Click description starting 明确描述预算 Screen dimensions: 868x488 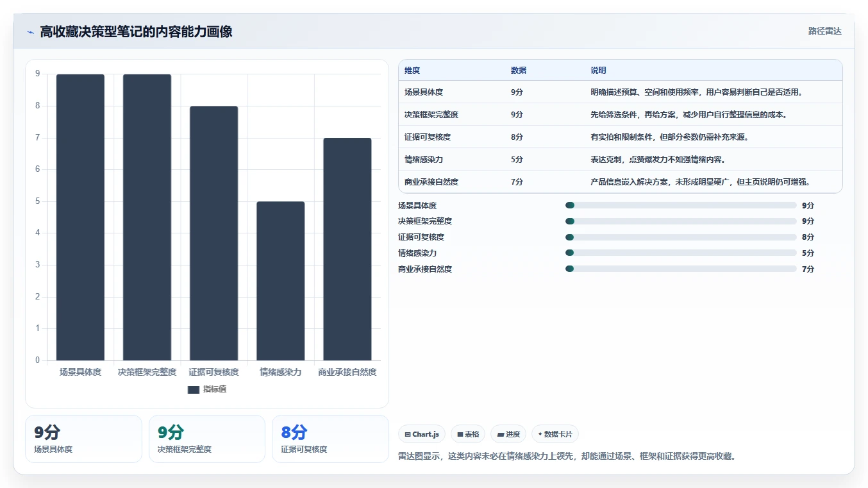point(697,92)
